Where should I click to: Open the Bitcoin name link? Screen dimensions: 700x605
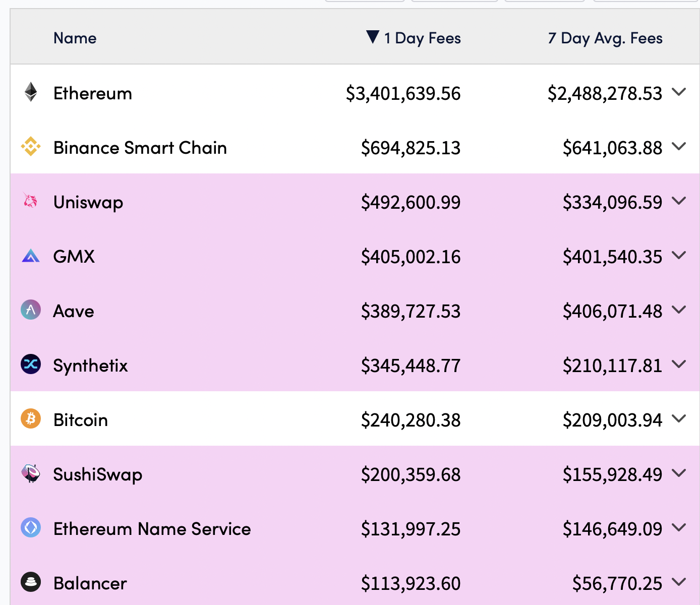81,420
